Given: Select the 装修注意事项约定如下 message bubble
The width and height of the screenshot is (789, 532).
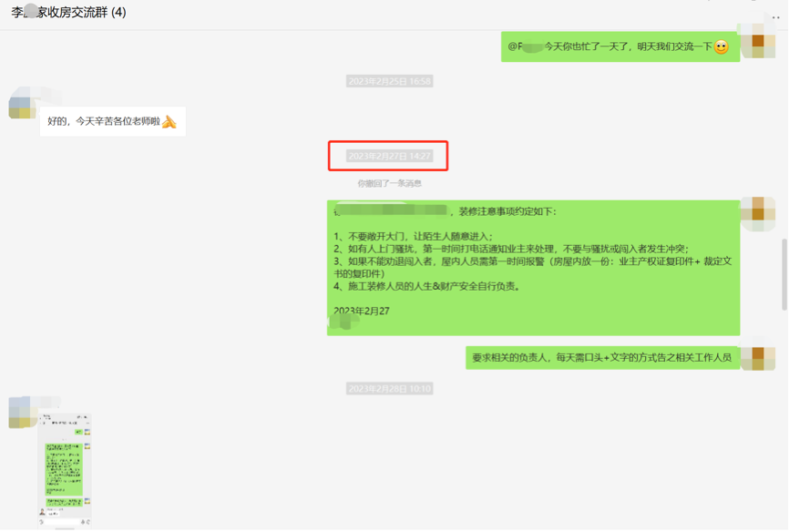Looking at the screenshot, I should pos(533,268).
